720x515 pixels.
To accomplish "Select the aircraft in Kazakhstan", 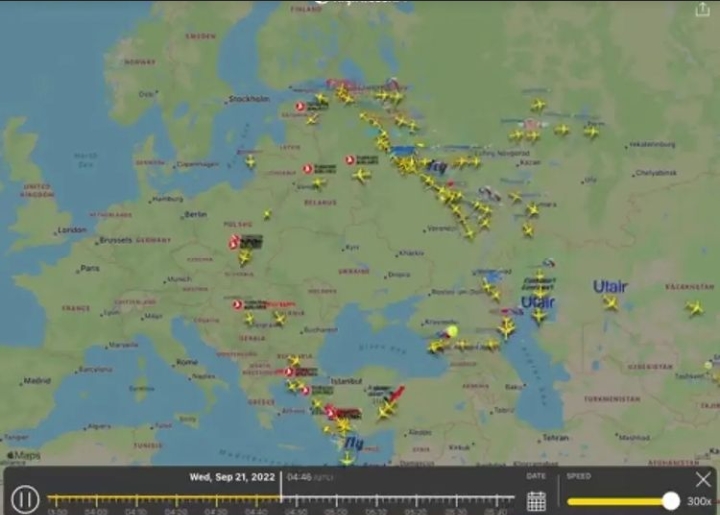I will coord(694,308).
